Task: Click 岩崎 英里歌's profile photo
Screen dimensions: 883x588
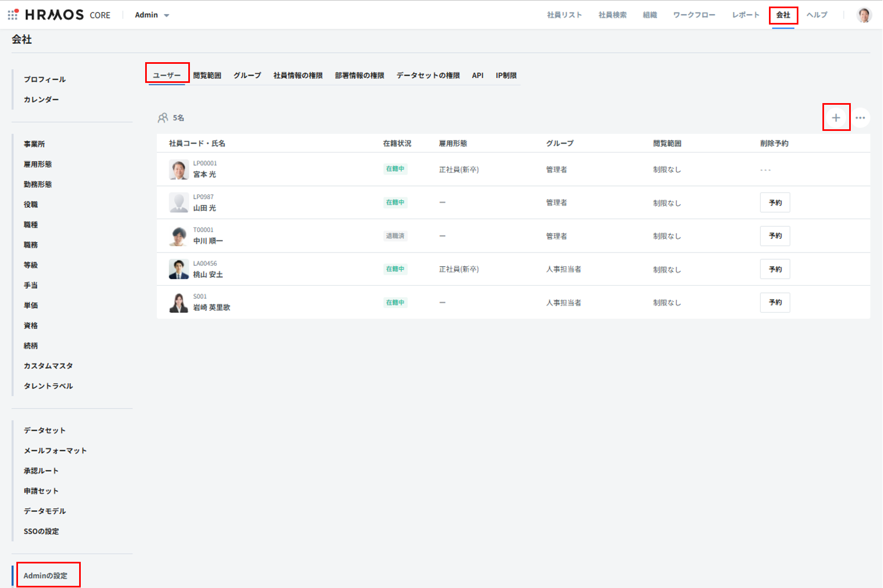Action: coord(178,303)
